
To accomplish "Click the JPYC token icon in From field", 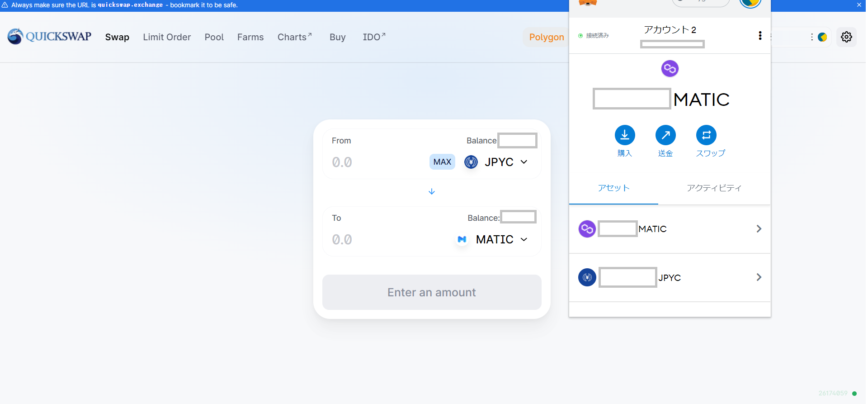I will pos(471,162).
